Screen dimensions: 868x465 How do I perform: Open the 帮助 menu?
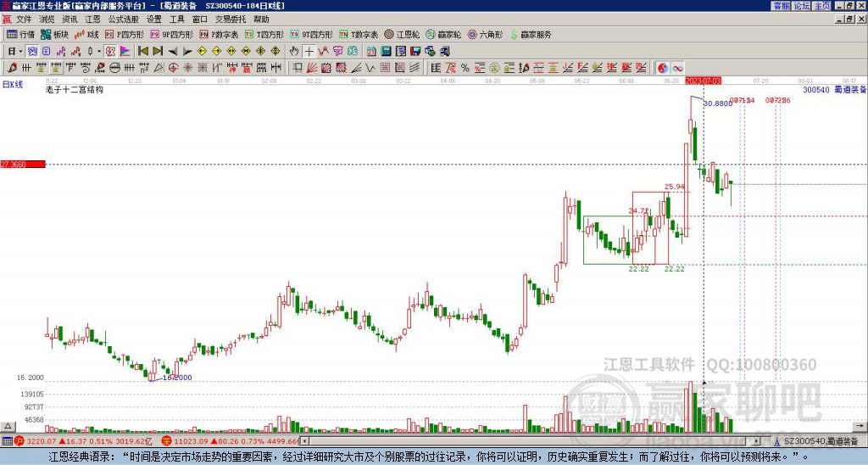tap(261, 20)
